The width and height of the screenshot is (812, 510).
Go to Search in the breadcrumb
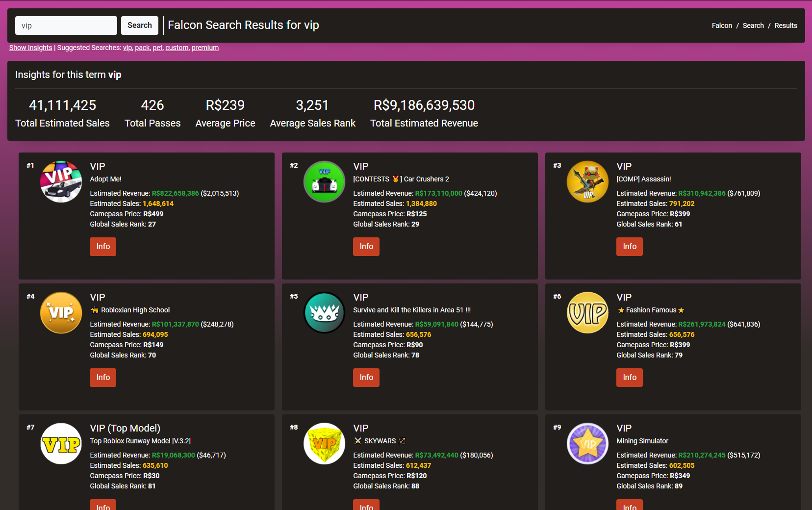pyautogui.click(x=753, y=25)
